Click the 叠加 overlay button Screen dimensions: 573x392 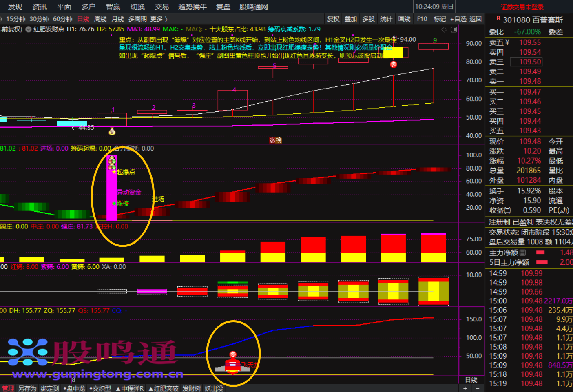coord(351,19)
